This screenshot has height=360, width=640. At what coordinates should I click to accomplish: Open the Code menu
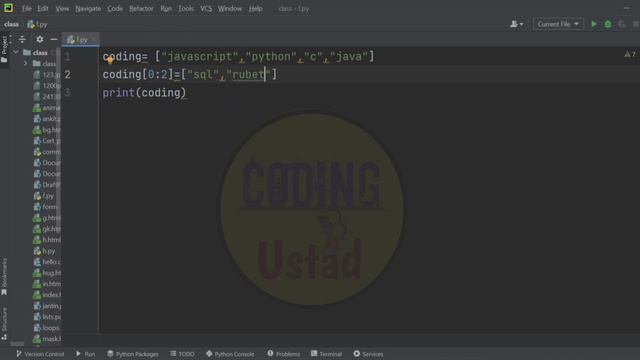coord(115,8)
